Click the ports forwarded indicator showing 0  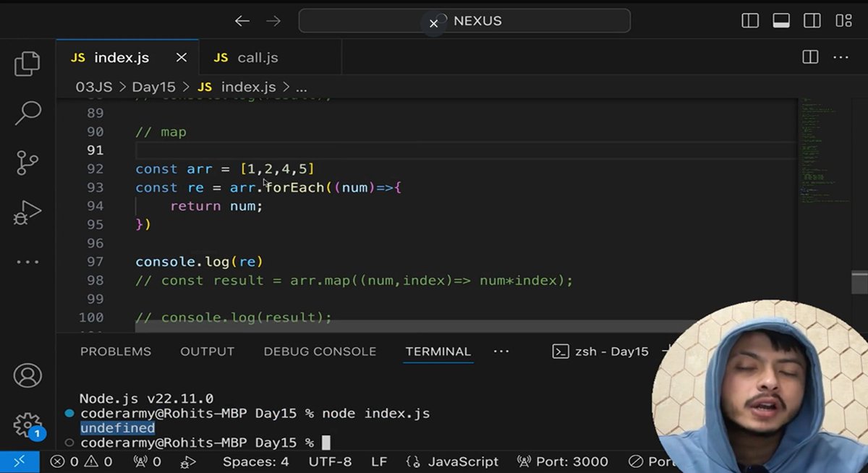coord(147,461)
